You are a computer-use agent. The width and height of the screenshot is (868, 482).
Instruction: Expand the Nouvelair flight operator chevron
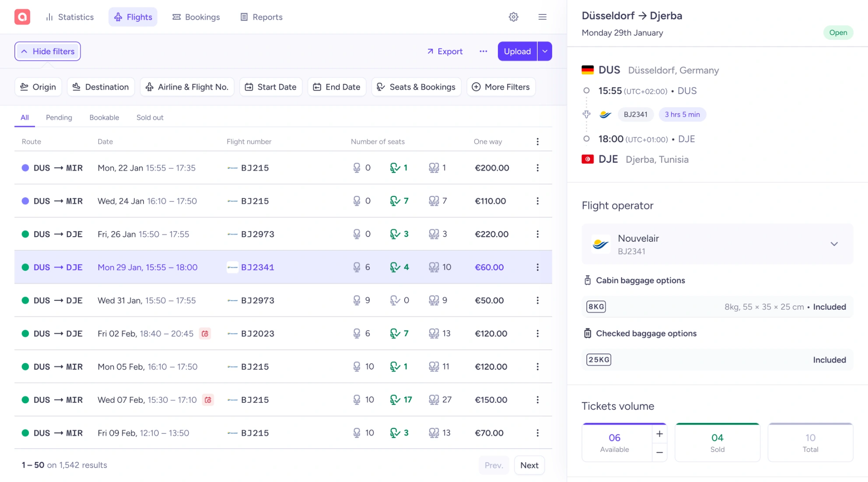pos(834,244)
